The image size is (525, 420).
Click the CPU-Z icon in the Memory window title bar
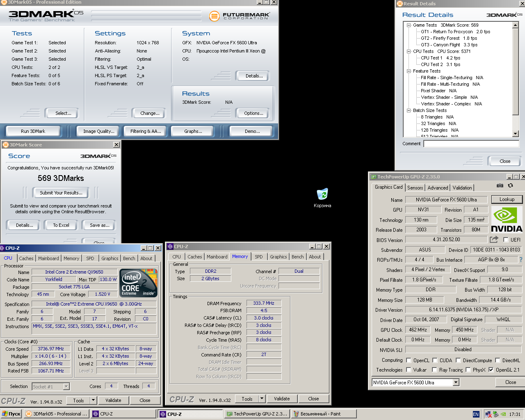(x=170, y=247)
